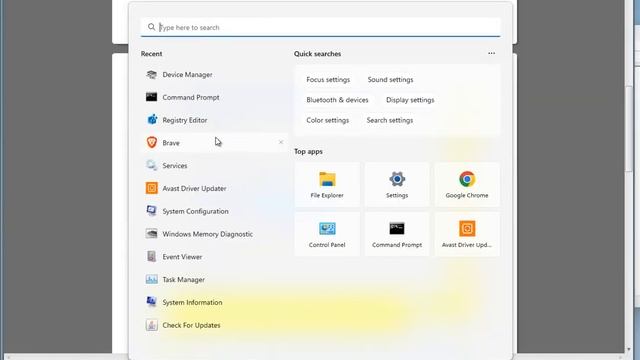Open Search settings quick search
Image resolution: width=640 pixels, height=360 pixels.
tap(389, 120)
